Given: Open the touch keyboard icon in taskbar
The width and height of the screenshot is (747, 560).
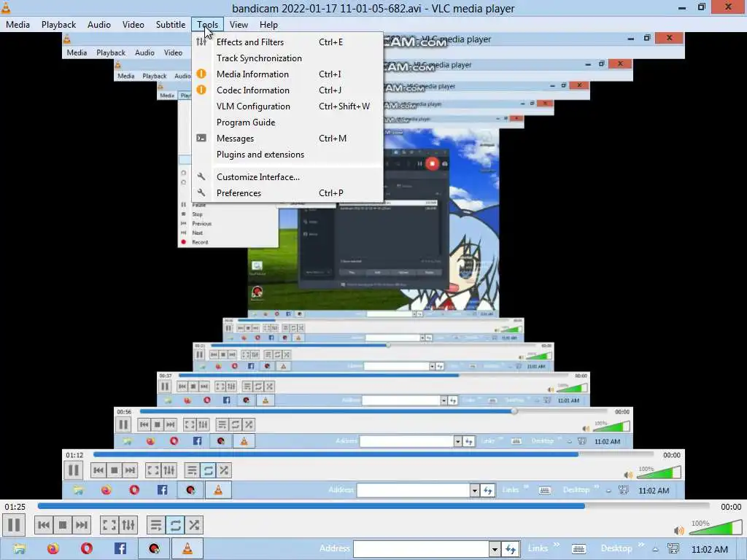Looking at the screenshot, I should pos(578,550).
